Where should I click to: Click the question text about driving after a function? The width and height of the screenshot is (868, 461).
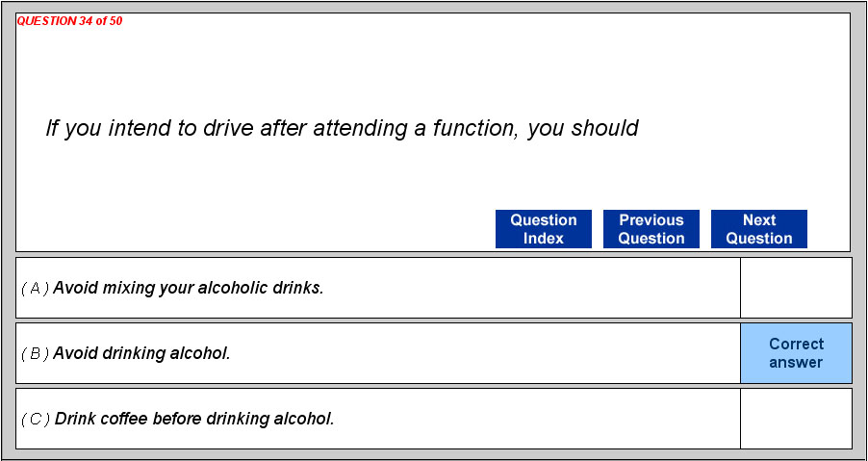[x=342, y=128]
